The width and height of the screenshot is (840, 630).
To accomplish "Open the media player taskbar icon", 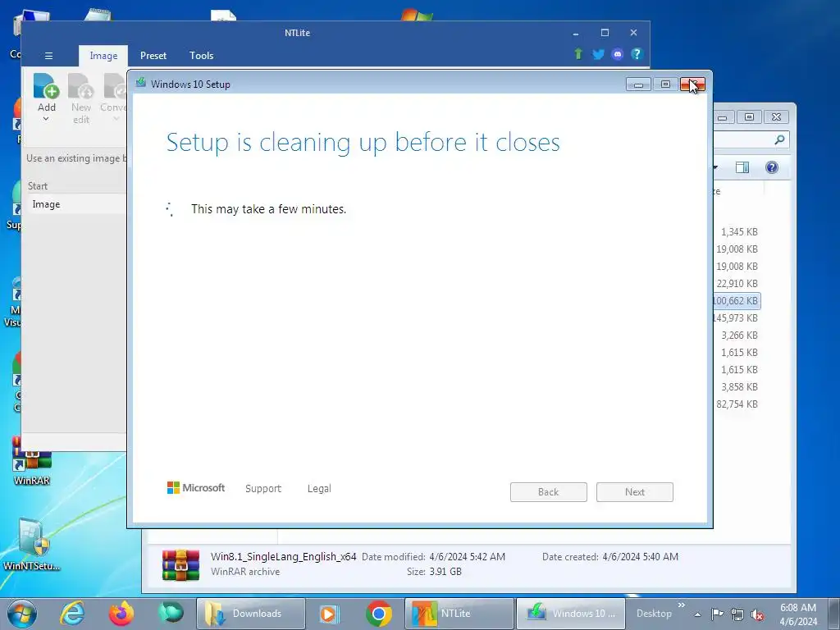I will click(329, 614).
